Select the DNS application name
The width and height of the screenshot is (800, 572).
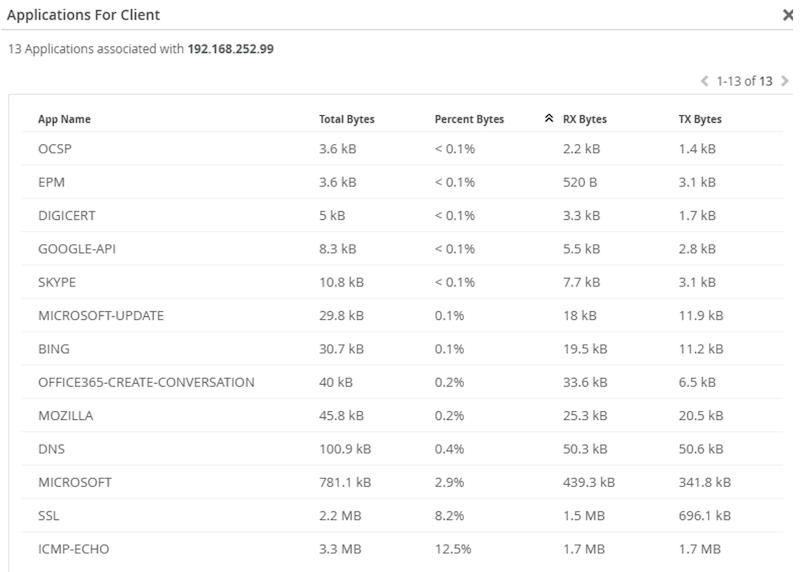pos(52,449)
